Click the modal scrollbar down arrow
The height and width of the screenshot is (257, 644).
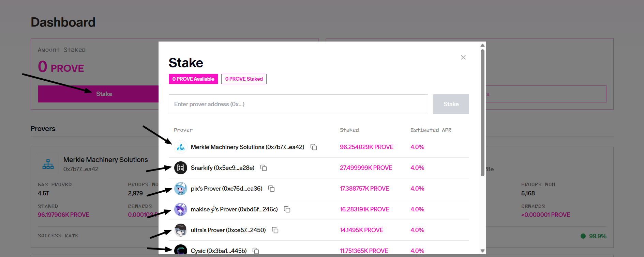click(x=482, y=251)
